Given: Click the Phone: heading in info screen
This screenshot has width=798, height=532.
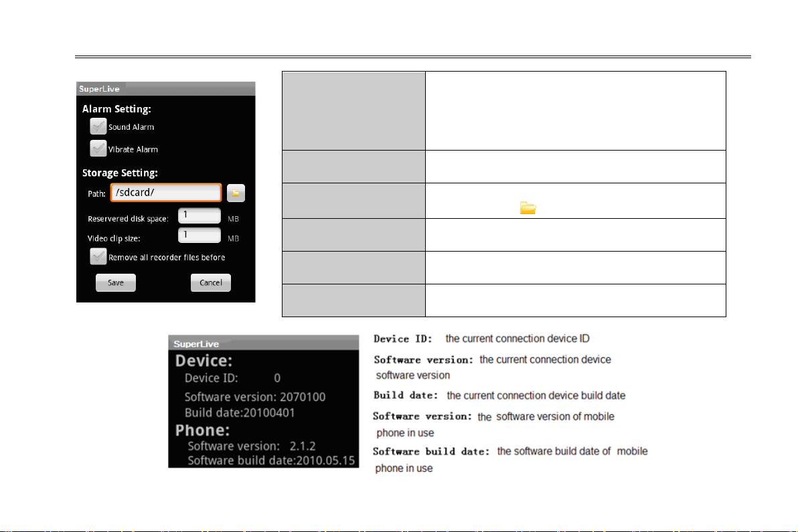Looking at the screenshot, I should (202, 430).
